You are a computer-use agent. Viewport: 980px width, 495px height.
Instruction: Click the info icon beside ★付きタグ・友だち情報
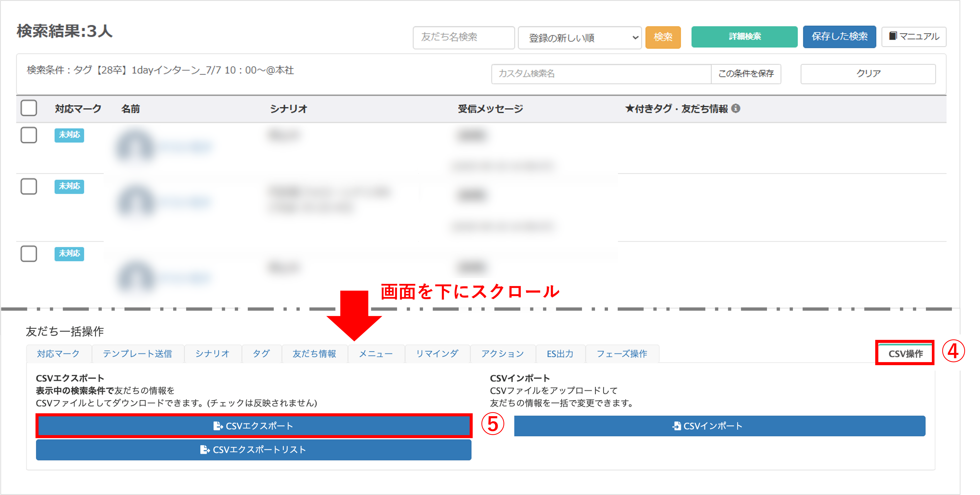736,108
